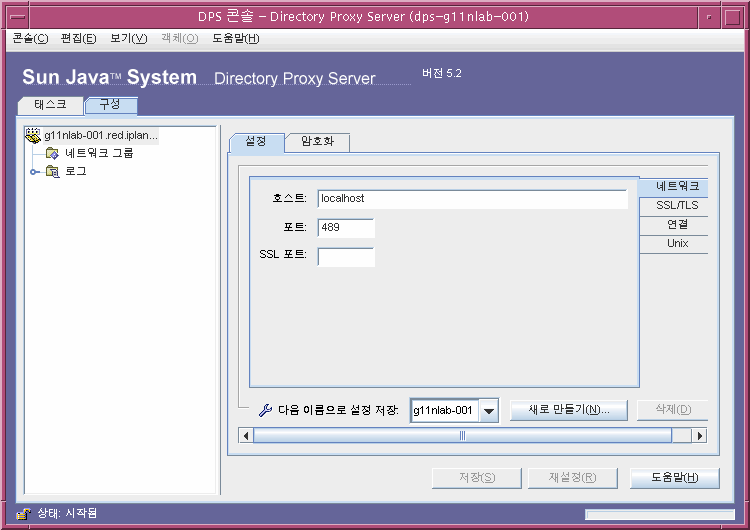The width and height of the screenshot is (750, 530).
Task: Select g11nlab-001.red.iplan... tree root
Action: pyautogui.click(x=100, y=135)
